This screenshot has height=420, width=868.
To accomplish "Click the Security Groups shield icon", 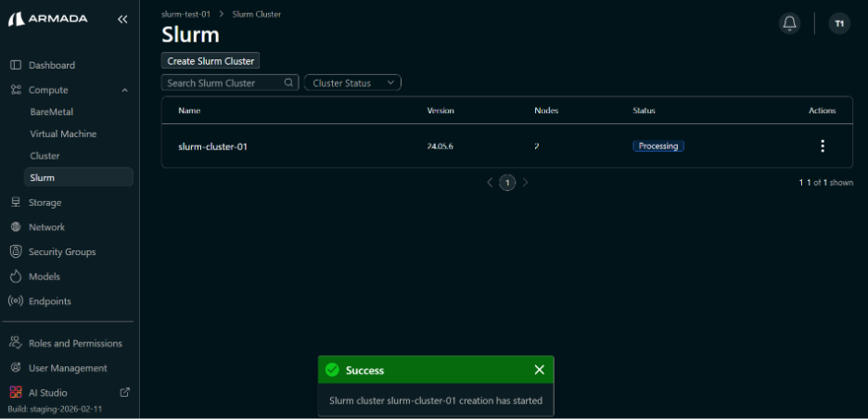I will (16, 252).
